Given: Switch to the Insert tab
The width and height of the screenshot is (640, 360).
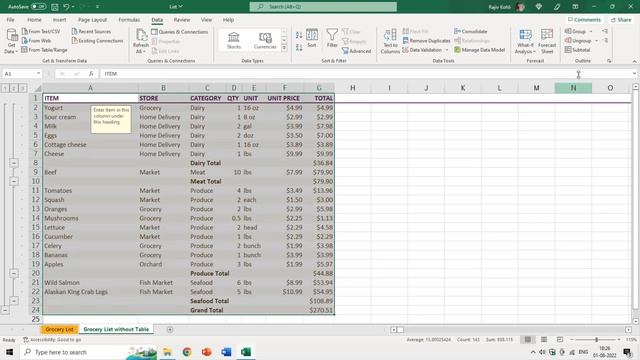Looking at the screenshot, I should click(x=59, y=20).
